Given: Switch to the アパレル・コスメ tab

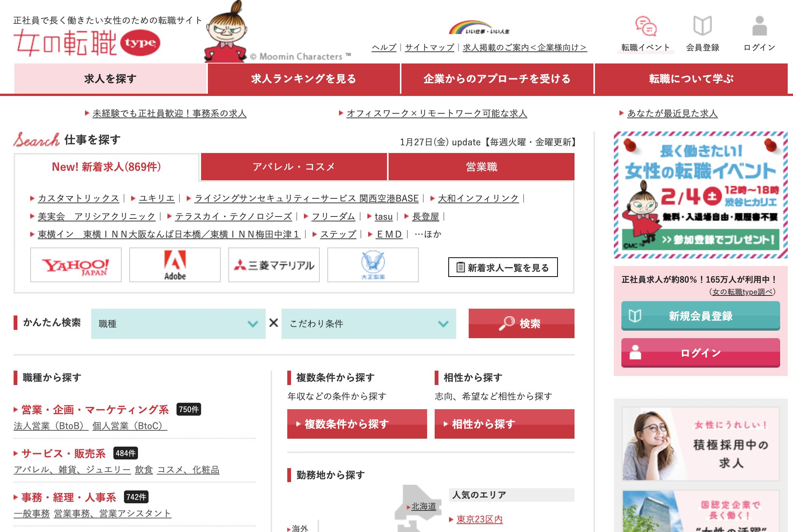Looking at the screenshot, I should point(294,166).
